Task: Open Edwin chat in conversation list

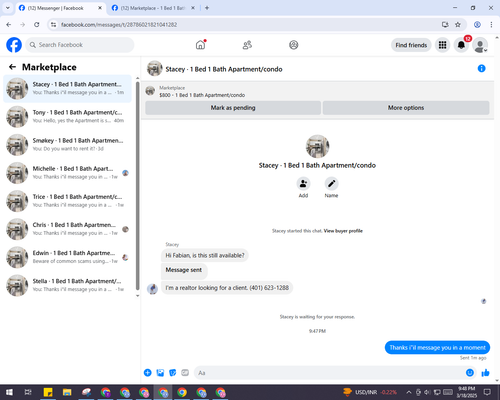Action: pyautogui.click(x=67, y=257)
